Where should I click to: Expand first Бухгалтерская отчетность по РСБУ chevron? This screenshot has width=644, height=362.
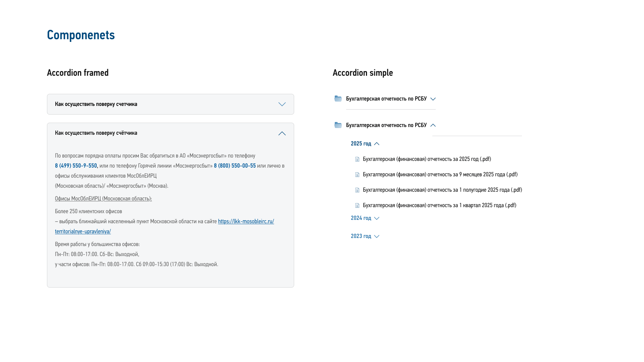click(433, 99)
